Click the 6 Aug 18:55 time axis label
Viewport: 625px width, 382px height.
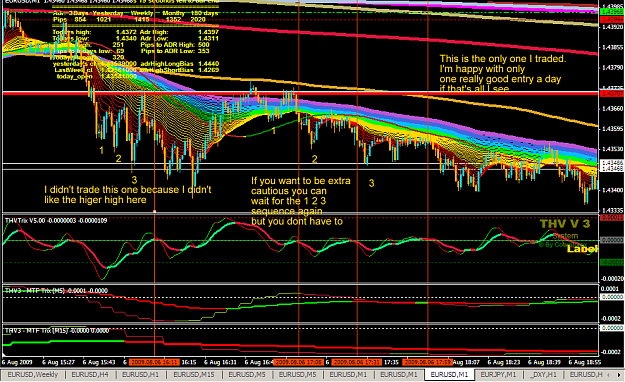tap(585, 362)
